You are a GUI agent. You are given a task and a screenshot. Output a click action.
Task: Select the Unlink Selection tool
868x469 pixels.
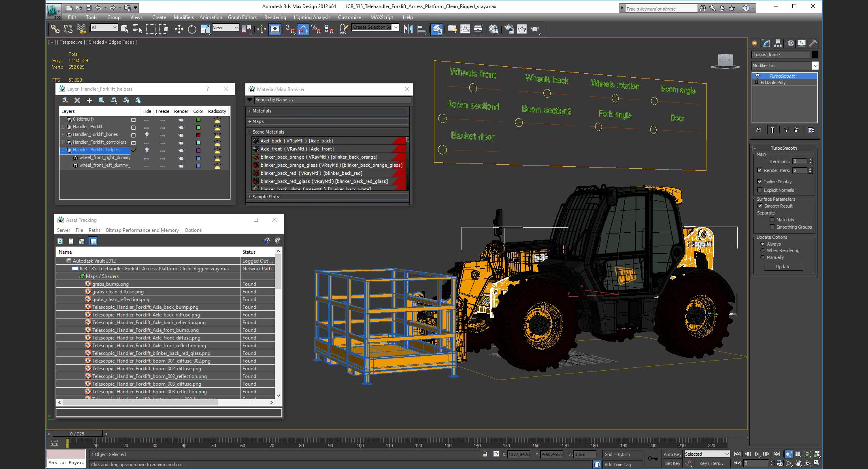coord(68,29)
